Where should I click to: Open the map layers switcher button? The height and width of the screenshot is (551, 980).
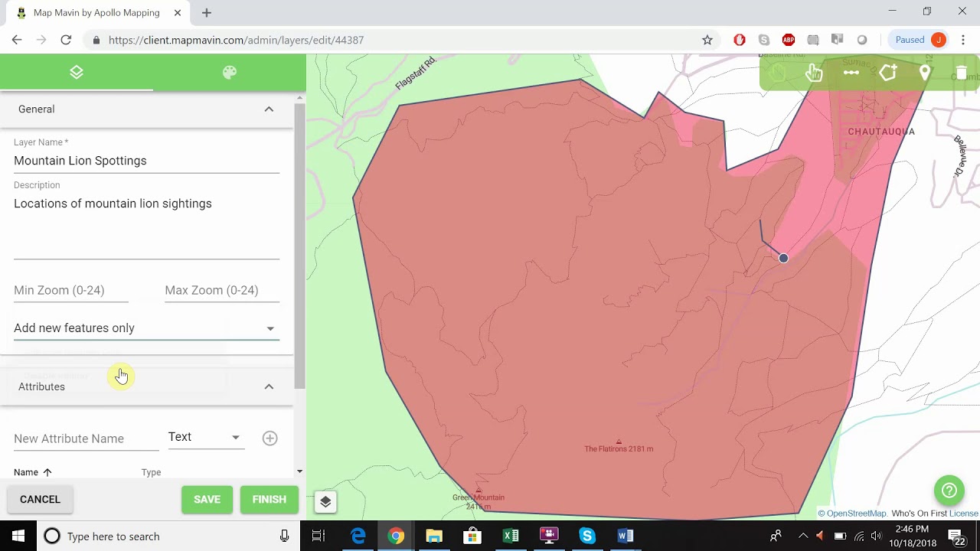[x=325, y=502]
